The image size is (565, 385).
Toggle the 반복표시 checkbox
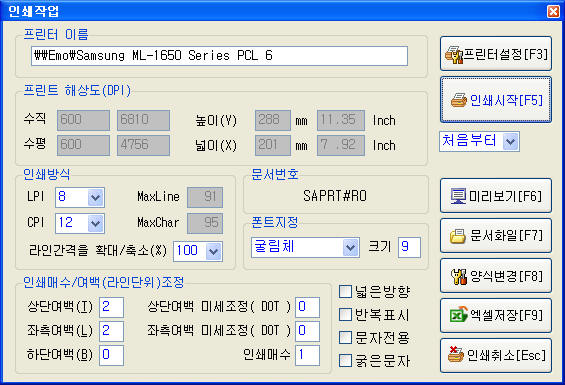345,315
